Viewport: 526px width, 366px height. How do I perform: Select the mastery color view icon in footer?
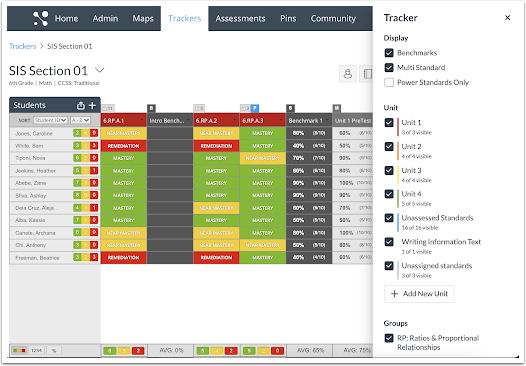(19, 351)
